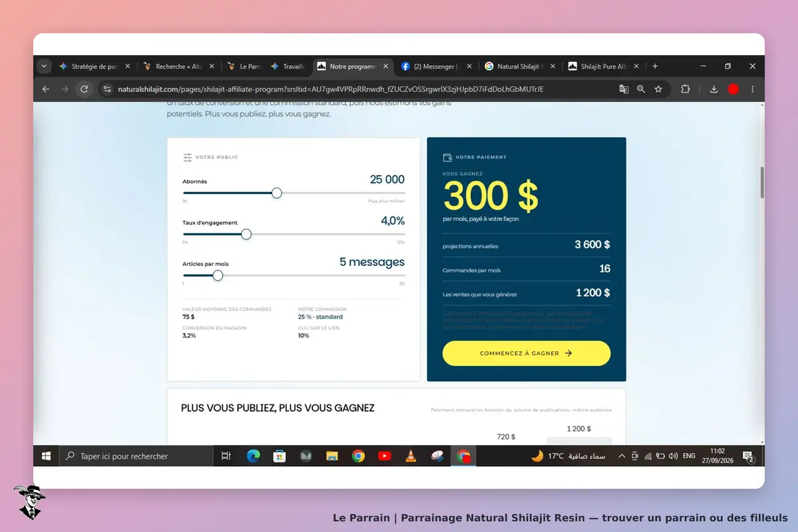Click the Abonnés slider handle
Screen dimensions: 798x532
[277, 193]
